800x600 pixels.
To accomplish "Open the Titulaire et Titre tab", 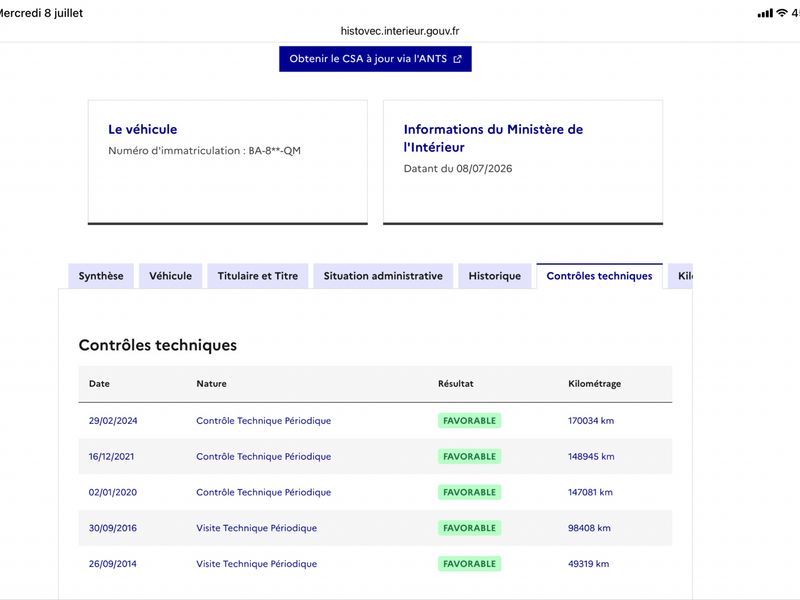I will [x=258, y=276].
